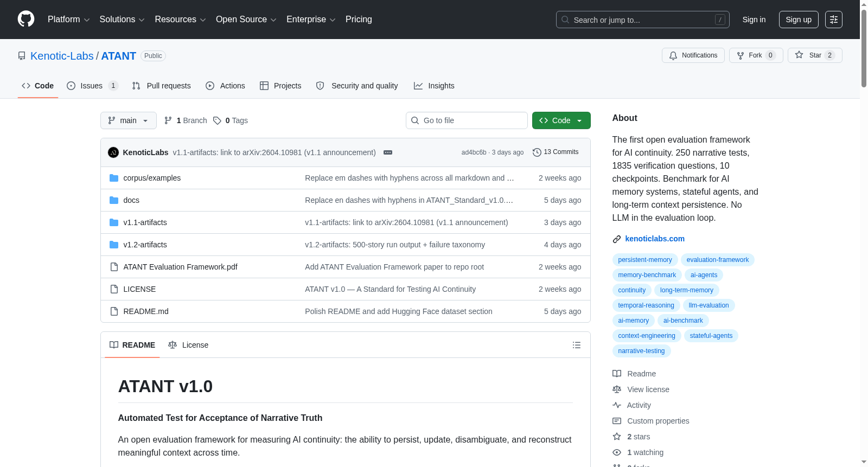Viewport: 868px width, 467px height.
Task: View the 0 Tags list
Action: tap(231, 120)
